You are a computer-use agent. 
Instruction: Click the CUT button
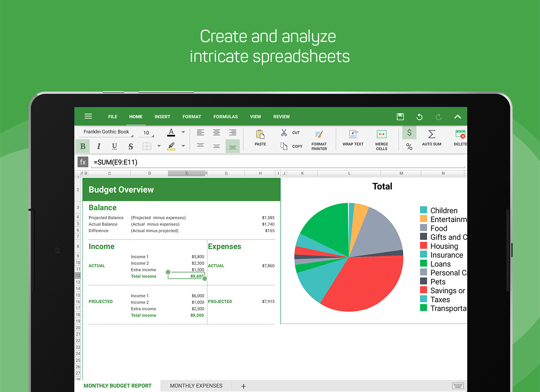[290, 133]
